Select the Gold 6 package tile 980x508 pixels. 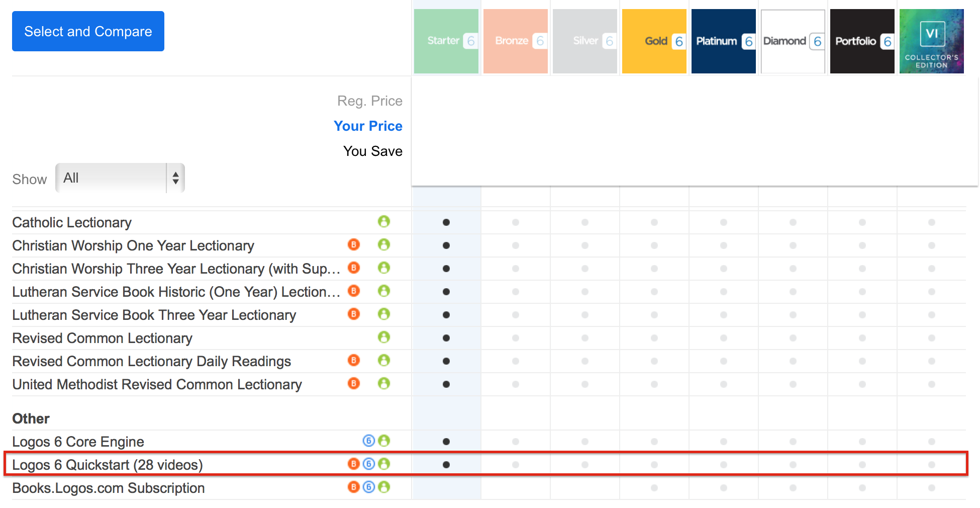[x=654, y=41]
